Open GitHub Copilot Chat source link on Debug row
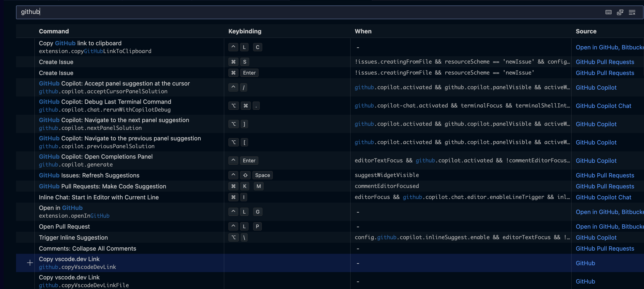This screenshot has width=644, height=289. [x=603, y=106]
